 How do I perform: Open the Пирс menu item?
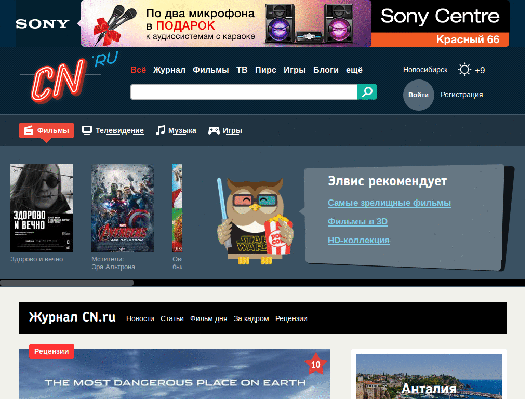click(265, 70)
